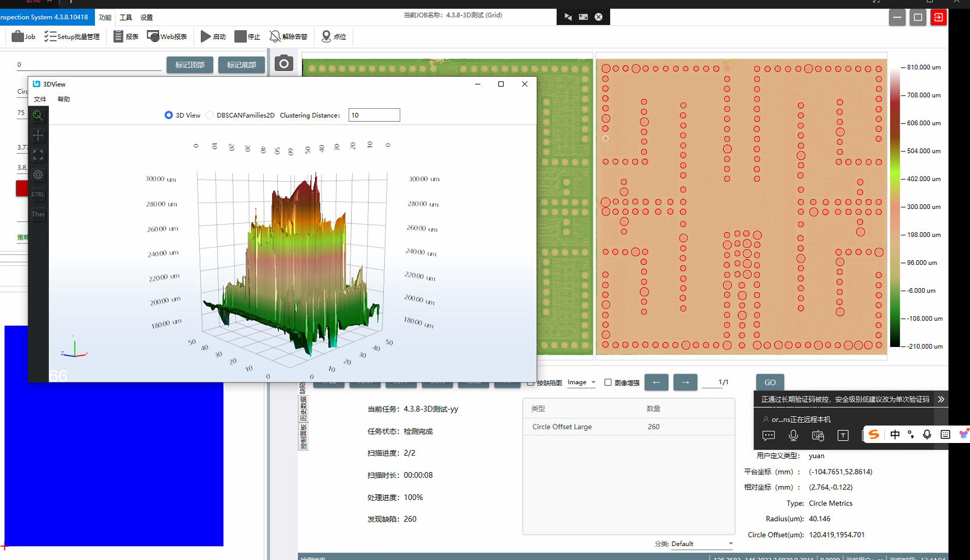This screenshot has height=560, width=970.
Task: Select the 3D View radio button
Action: 169,115
